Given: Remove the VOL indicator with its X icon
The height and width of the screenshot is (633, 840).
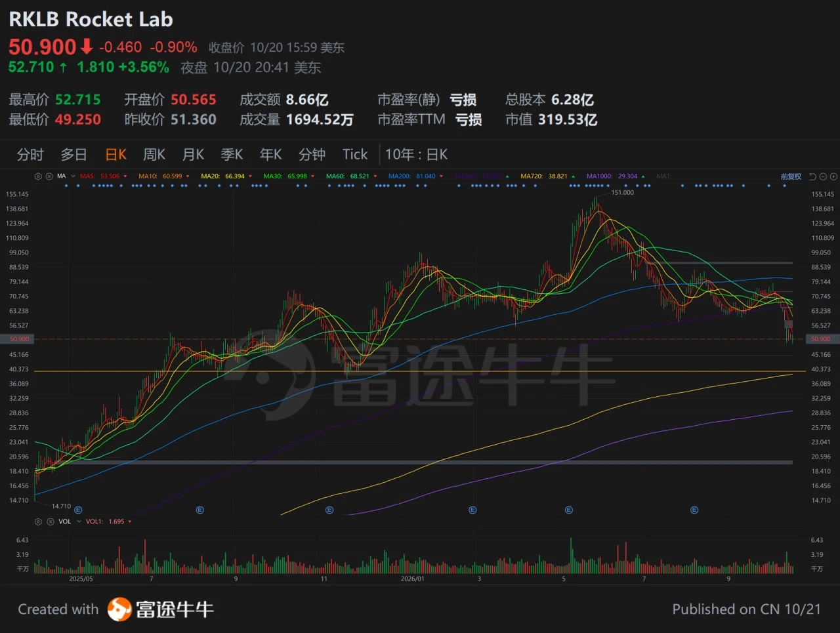Looking at the screenshot, I should 49,521.
